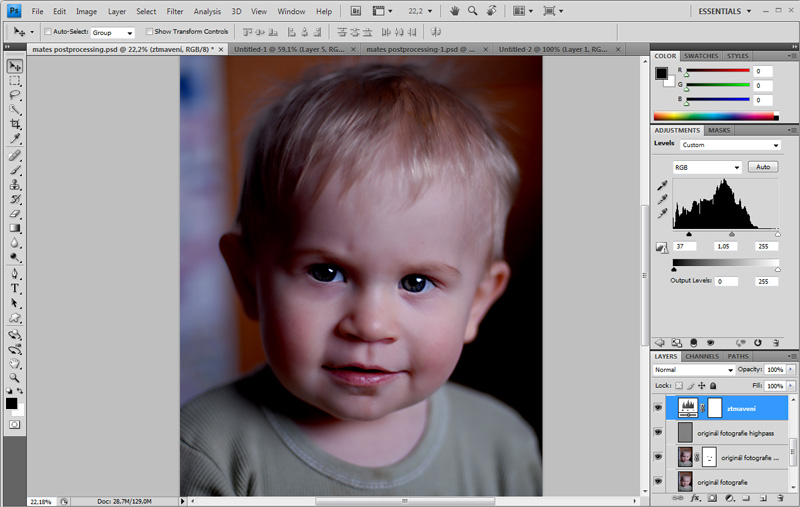Select the Zoom tool in the toolbox
This screenshot has width=800, height=507.
[15, 377]
